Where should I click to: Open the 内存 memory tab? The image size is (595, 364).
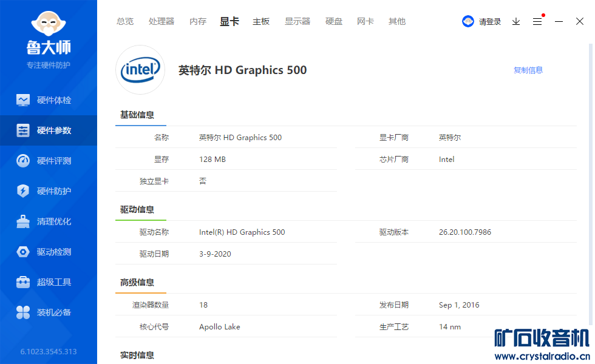pos(198,21)
